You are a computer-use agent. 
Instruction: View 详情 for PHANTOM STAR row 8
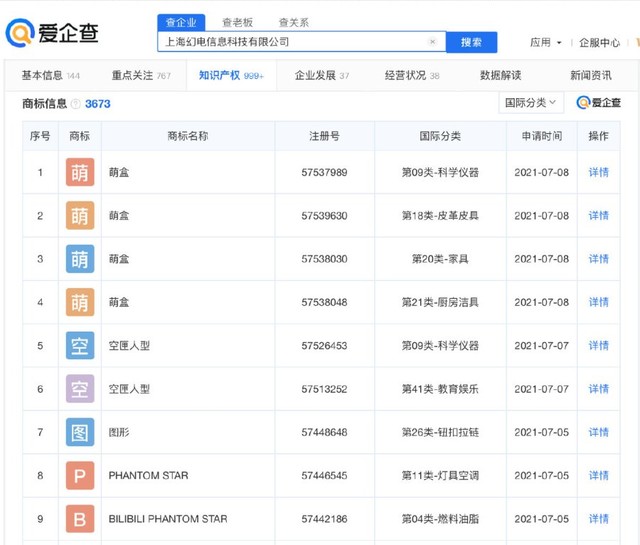(x=598, y=476)
